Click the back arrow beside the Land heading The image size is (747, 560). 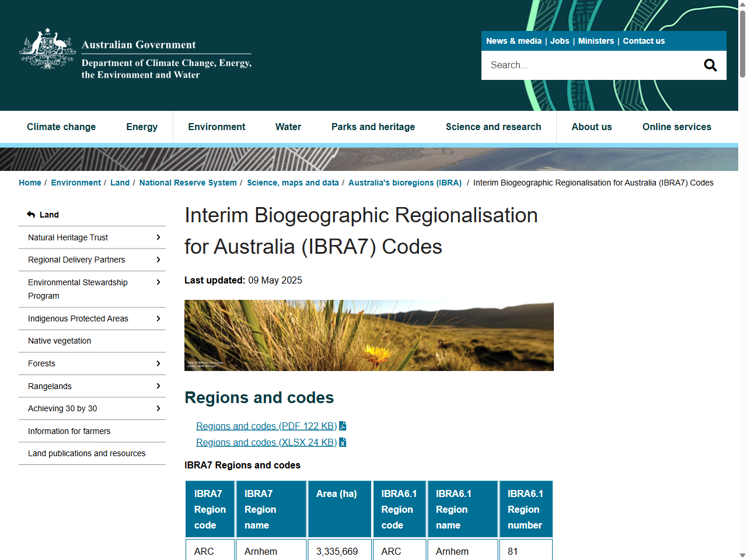[30, 215]
